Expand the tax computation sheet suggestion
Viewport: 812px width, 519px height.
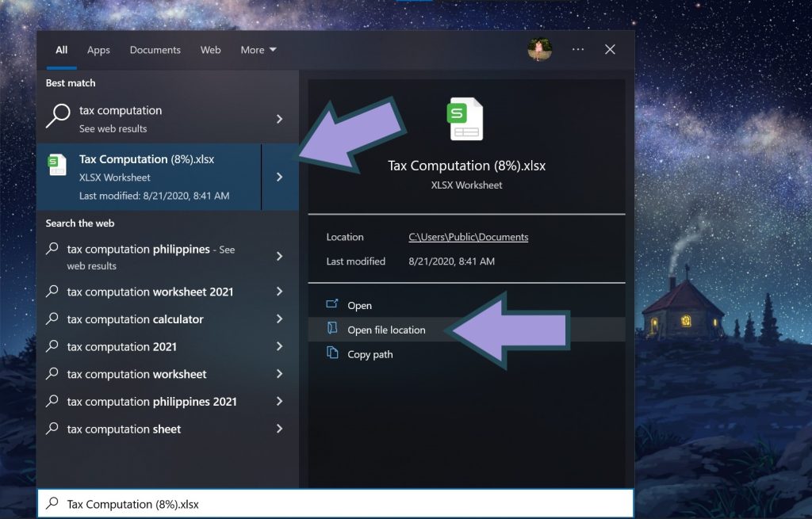click(279, 429)
